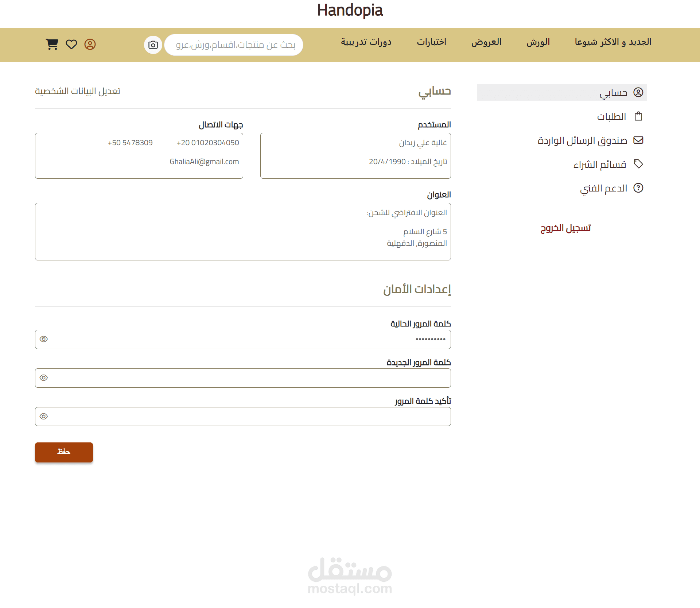Click the heart wishlist icon
700x608 pixels.
pos(71,44)
